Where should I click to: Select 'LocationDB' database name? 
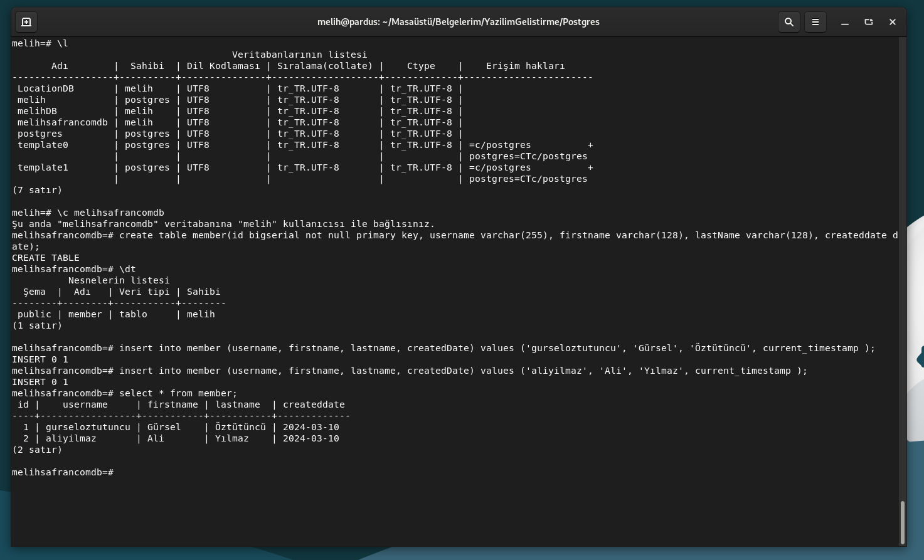point(46,88)
